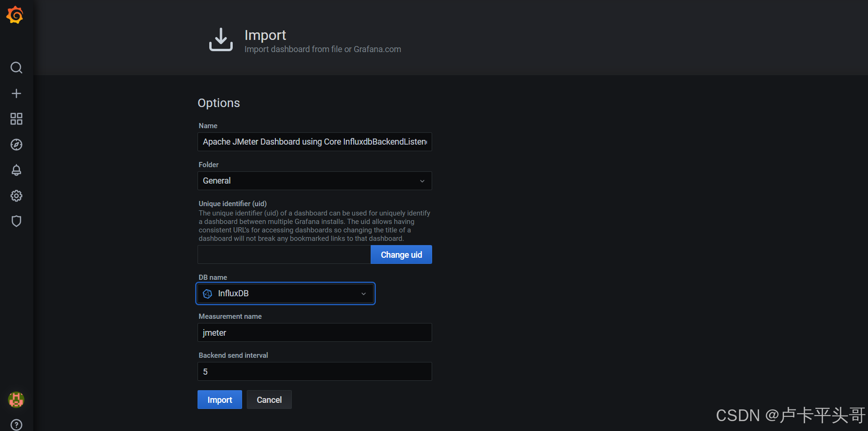The height and width of the screenshot is (431, 868).
Task: Click the uid description paragraph text
Action: coord(314,226)
